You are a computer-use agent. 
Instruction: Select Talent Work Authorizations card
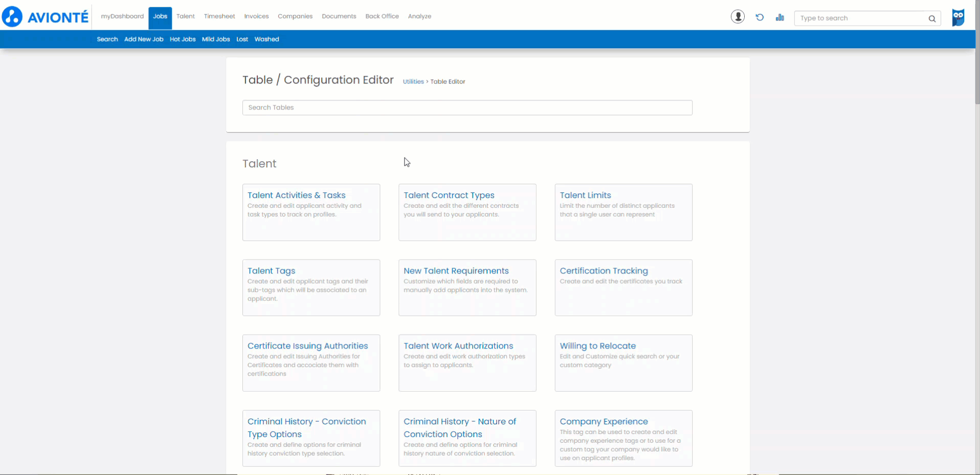458,346
